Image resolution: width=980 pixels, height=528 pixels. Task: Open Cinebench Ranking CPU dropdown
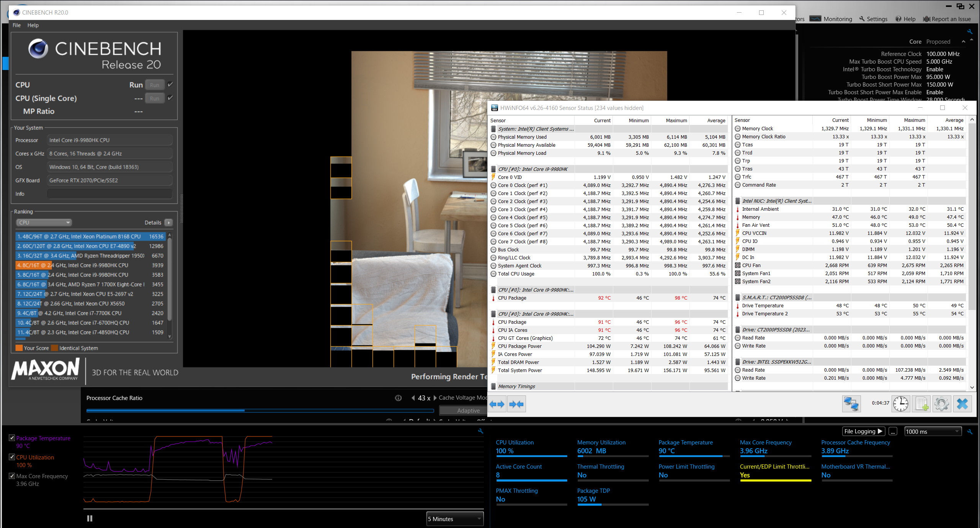(44, 223)
